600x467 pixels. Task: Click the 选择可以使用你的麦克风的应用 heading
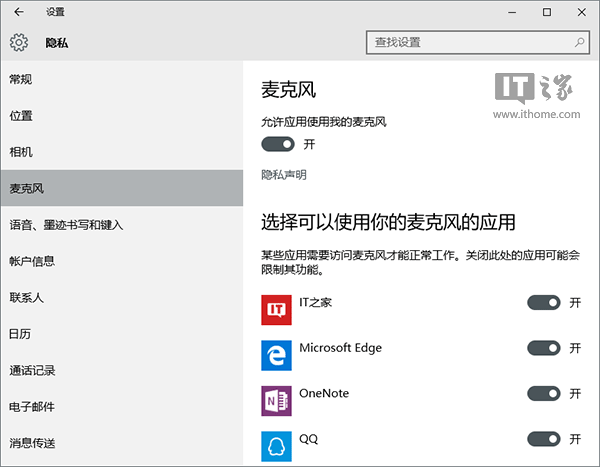[388, 222]
